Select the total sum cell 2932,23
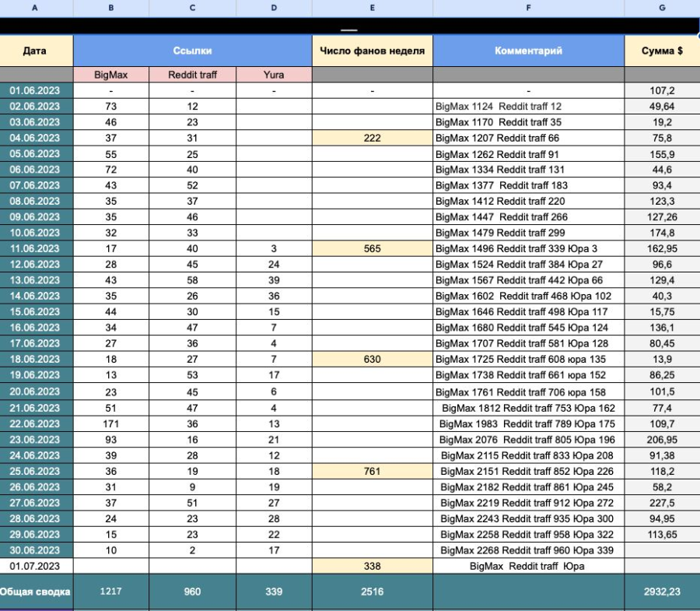Screen dimensions: 700x611 (x=662, y=592)
